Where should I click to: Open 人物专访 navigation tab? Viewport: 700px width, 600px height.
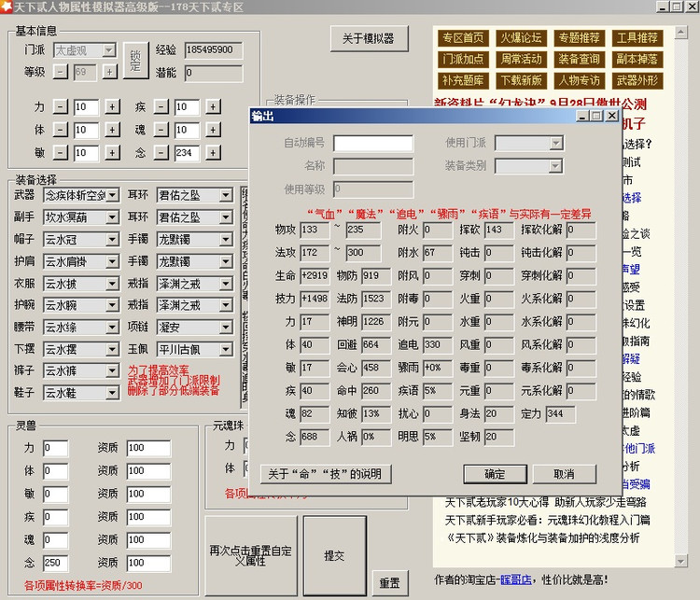tap(579, 80)
